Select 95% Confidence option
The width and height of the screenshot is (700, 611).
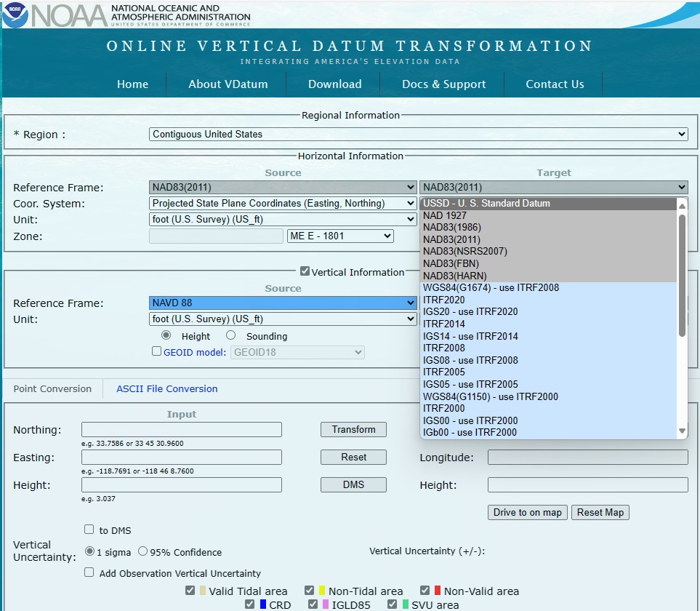click(x=143, y=551)
